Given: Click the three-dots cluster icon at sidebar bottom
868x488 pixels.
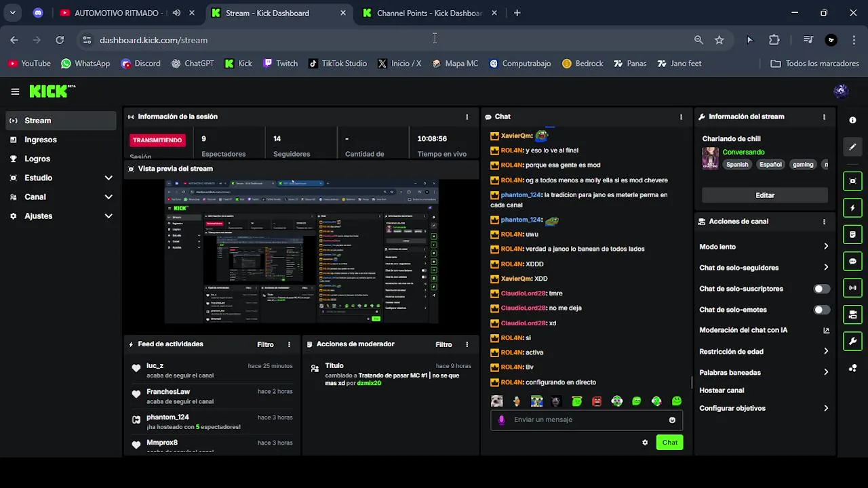Looking at the screenshot, I should pos(852,368).
